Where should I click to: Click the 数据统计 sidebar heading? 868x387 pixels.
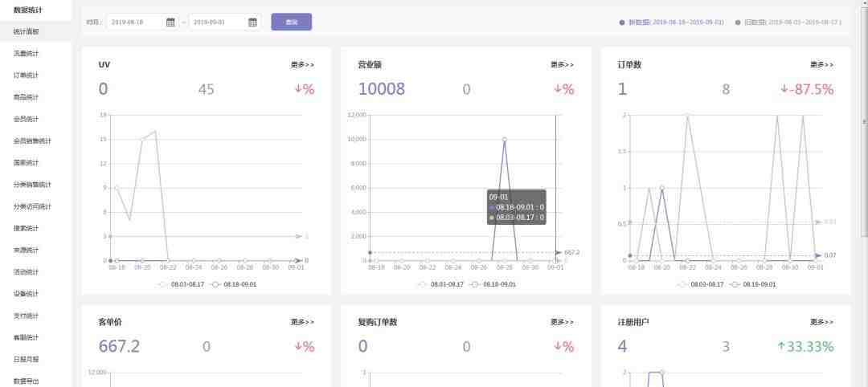[x=27, y=10]
